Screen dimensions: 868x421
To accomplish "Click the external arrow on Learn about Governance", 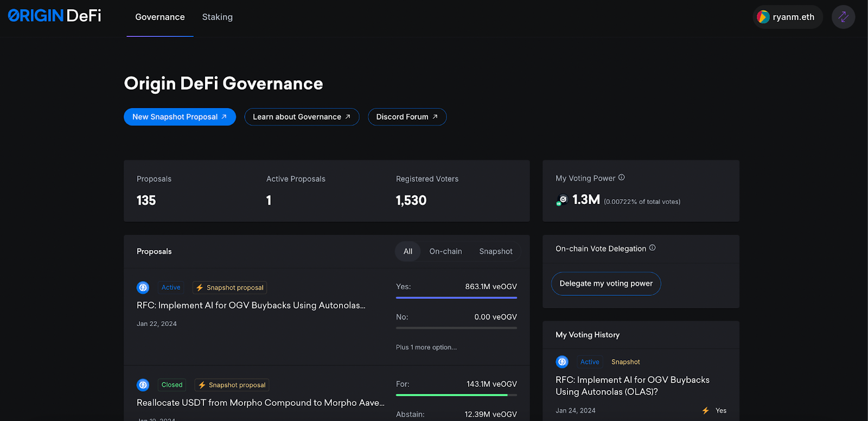I will pos(348,117).
